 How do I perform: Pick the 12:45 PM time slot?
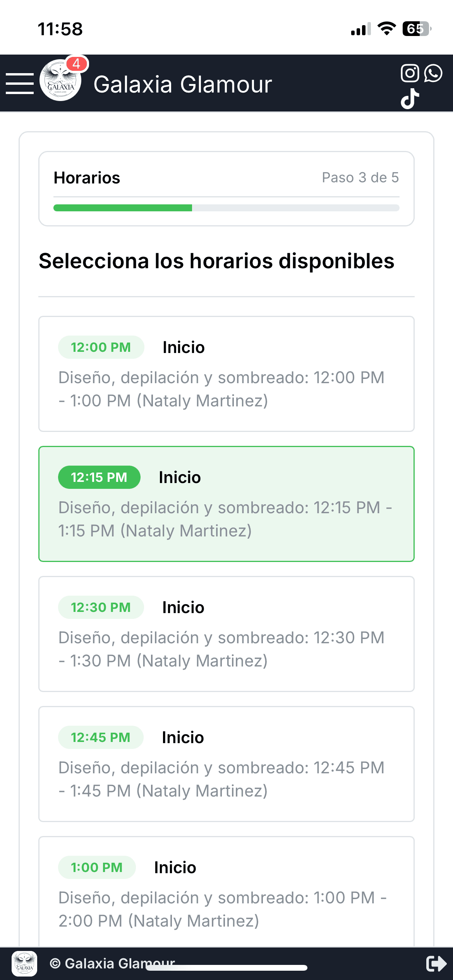[x=226, y=764]
